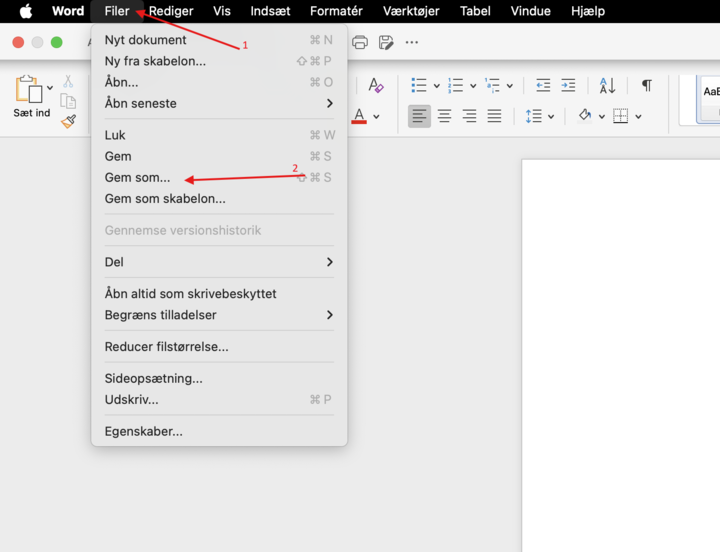Open the Apple menu
The image size is (720, 552).
26,11
